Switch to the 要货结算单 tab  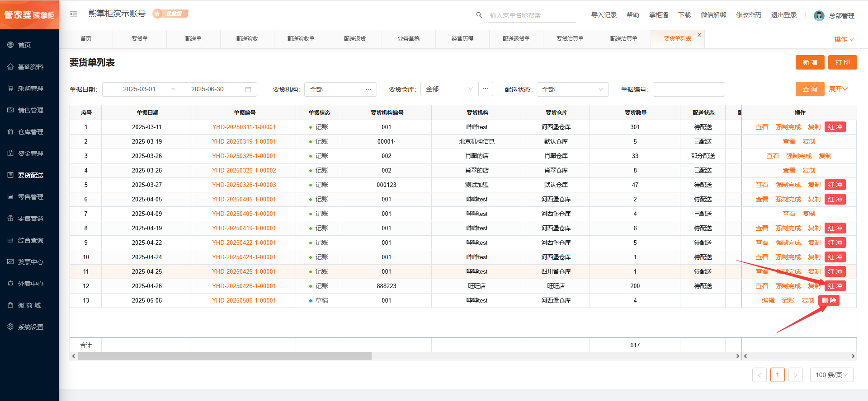click(570, 39)
